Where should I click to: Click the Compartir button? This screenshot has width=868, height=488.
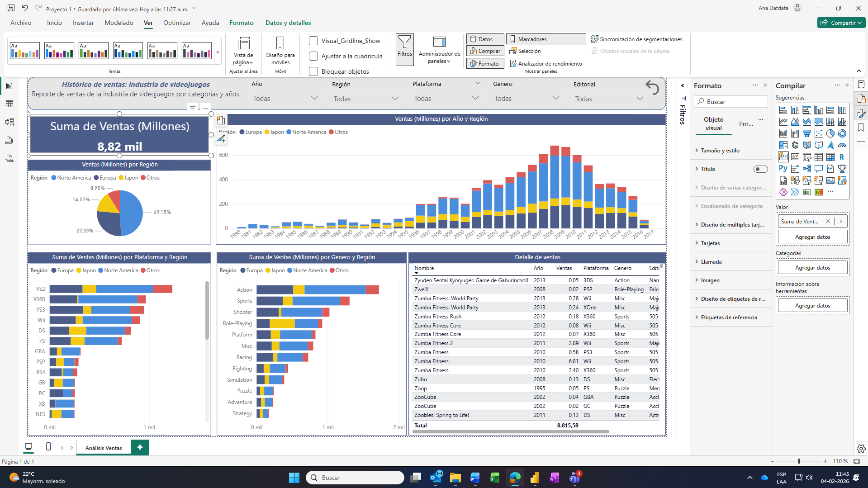click(840, 23)
